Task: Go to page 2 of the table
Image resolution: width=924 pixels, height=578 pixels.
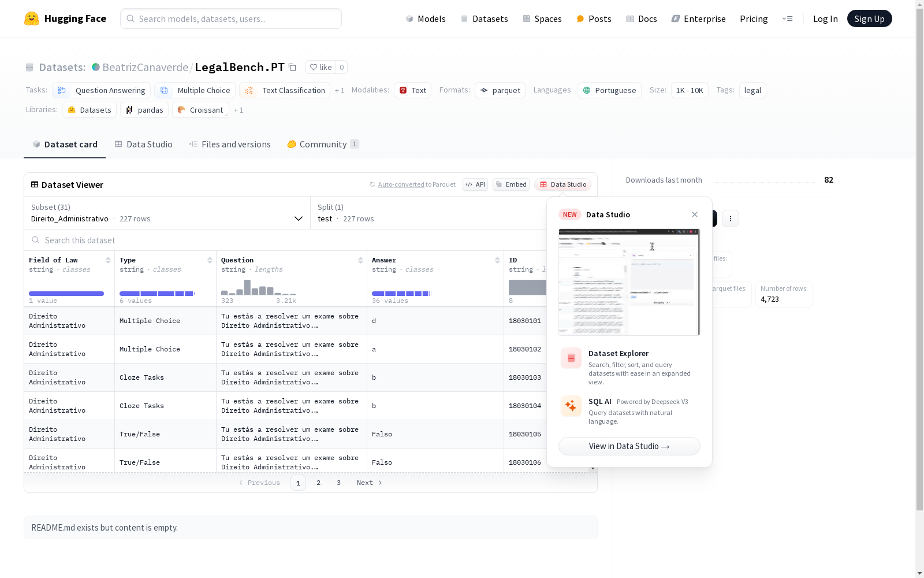Action: pos(318,483)
